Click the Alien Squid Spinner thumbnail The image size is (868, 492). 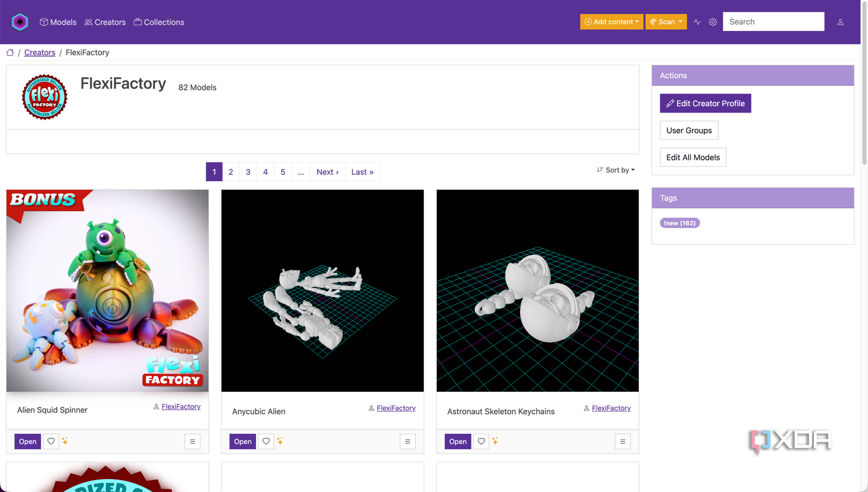tap(107, 290)
